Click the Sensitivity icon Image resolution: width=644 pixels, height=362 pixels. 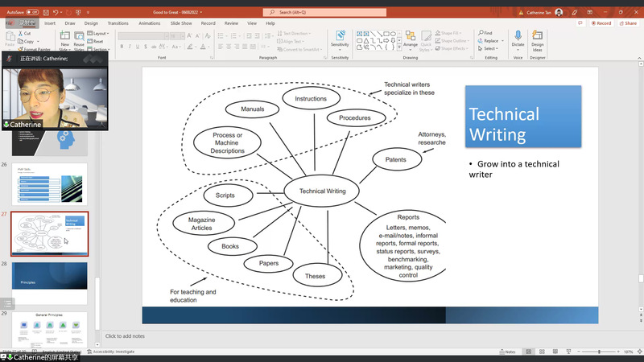point(340,39)
